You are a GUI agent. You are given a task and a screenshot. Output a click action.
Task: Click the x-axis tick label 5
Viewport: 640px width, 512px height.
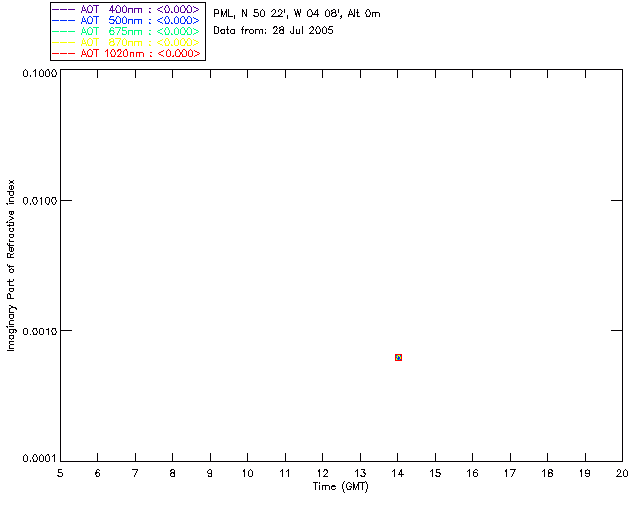tap(60, 473)
